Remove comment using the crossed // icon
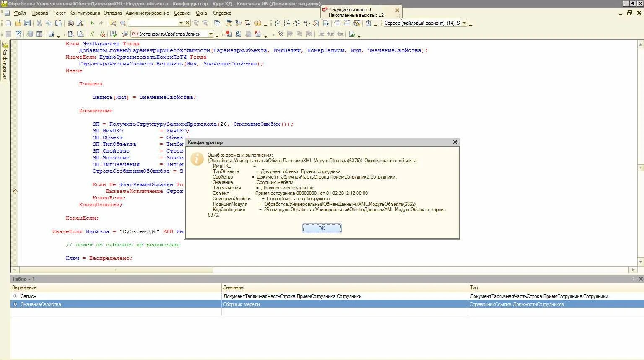This screenshot has height=360, width=644. pos(102,34)
